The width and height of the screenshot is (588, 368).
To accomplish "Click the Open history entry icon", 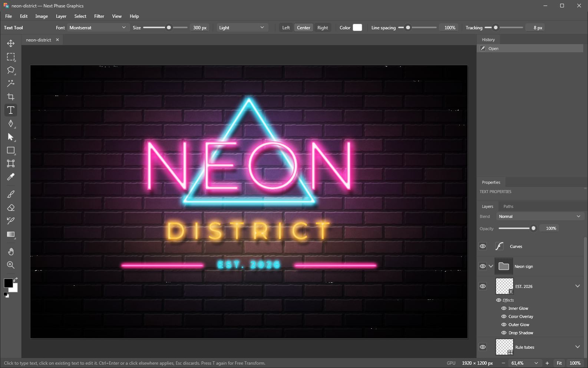I will [x=483, y=48].
